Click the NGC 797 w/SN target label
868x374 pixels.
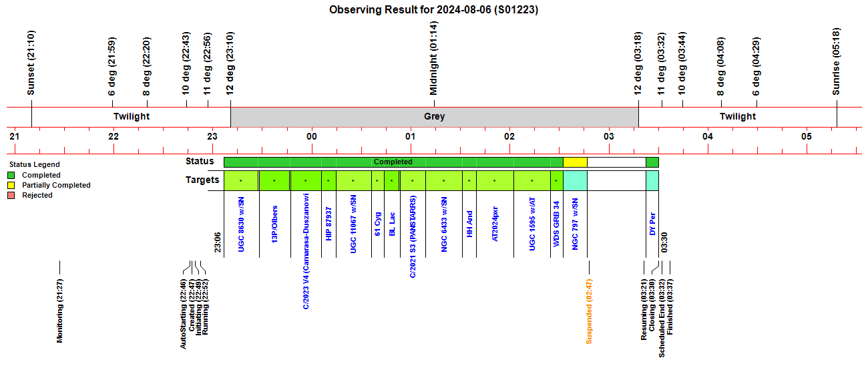click(575, 225)
